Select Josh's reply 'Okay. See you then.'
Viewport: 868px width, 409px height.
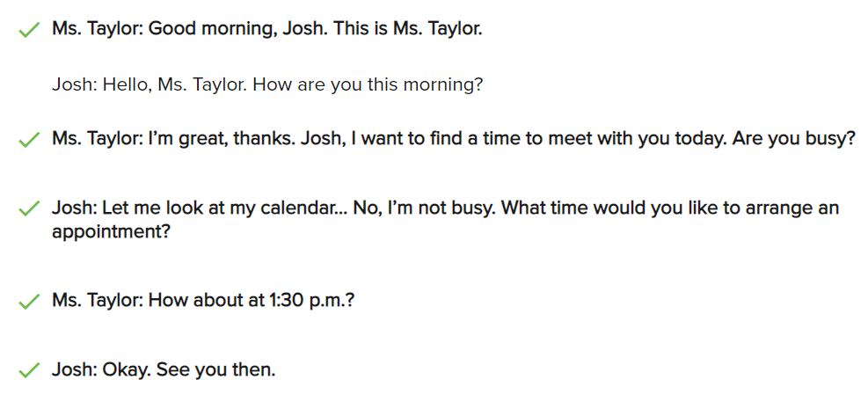(164, 369)
